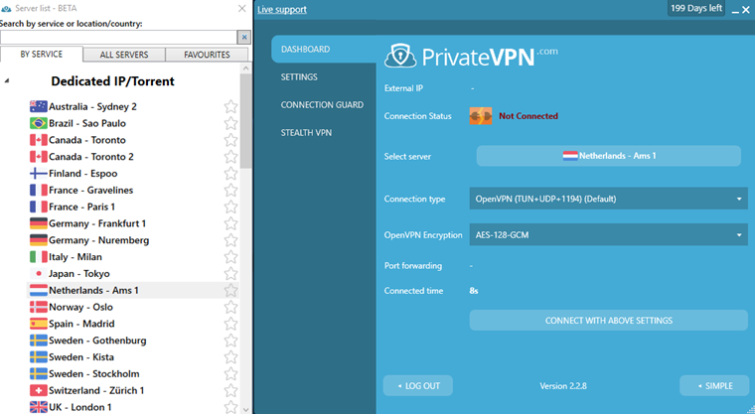Star the Japan - Tokyo server

pyautogui.click(x=231, y=273)
